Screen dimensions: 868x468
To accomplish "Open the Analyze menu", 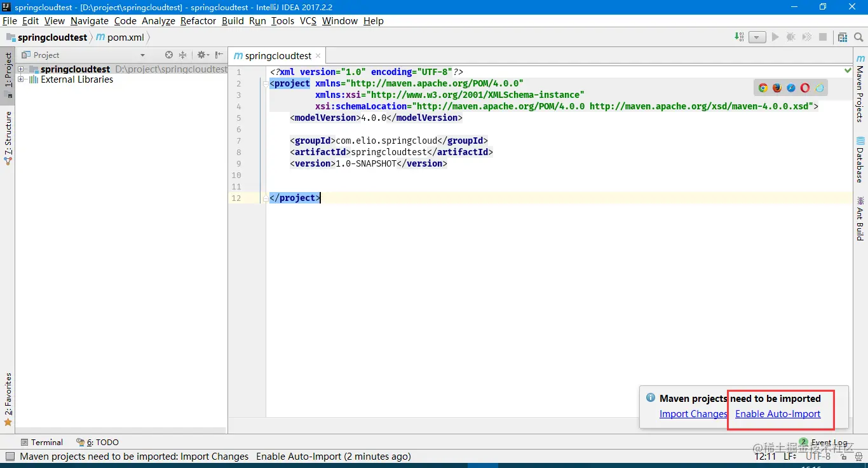I will click(158, 21).
